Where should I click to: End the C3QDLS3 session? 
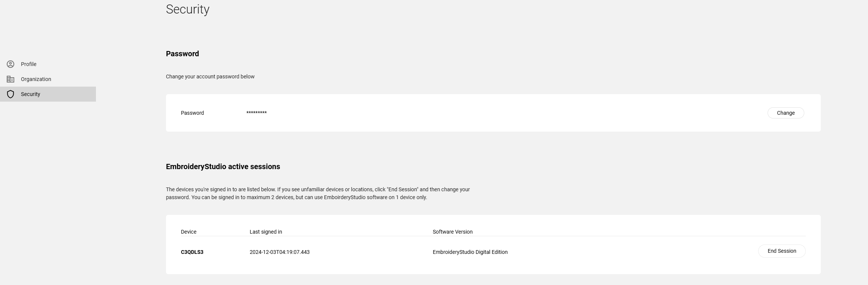point(782,251)
